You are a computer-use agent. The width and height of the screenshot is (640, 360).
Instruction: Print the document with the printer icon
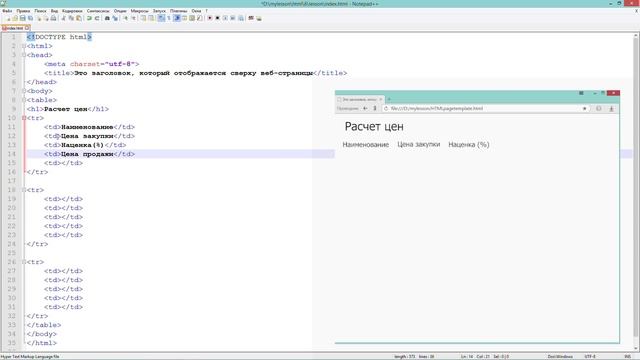[x=53, y=18]
